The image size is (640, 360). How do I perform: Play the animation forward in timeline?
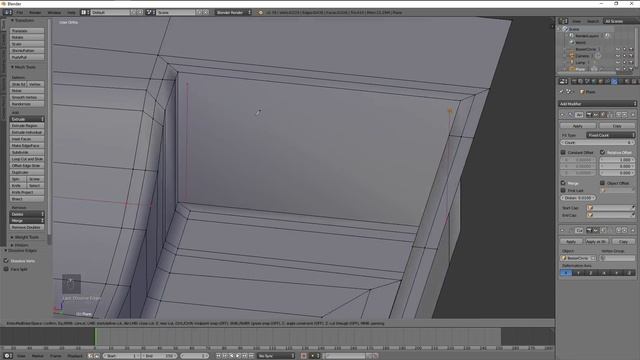pyautogui.click(x=238, y=356)
